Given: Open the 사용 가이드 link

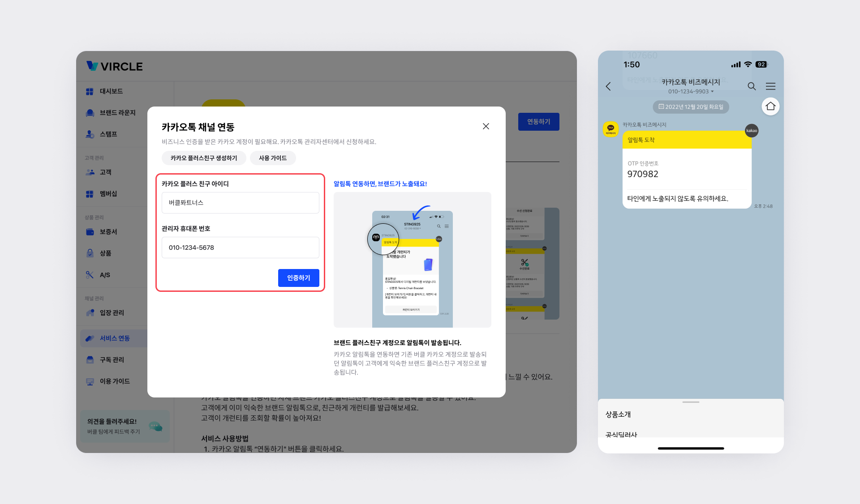Looking at the screenshot, I should click(272, 158).
